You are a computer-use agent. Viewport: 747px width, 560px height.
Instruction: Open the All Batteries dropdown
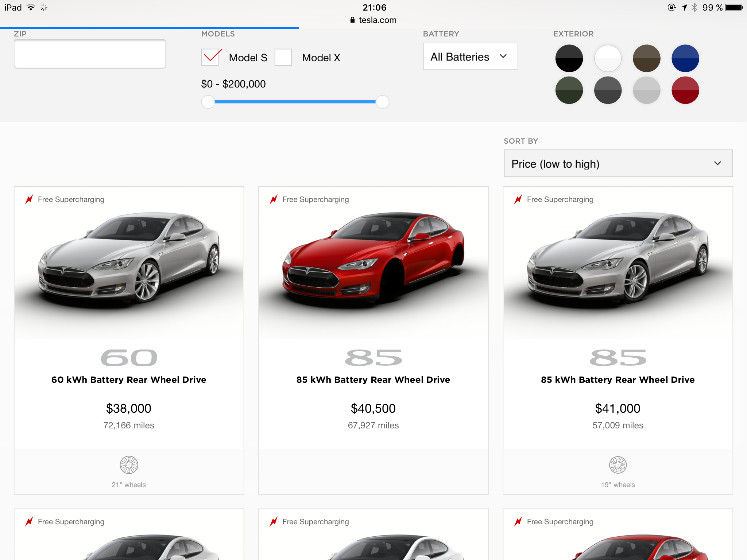pyautogui.click(x=470, y=57)
